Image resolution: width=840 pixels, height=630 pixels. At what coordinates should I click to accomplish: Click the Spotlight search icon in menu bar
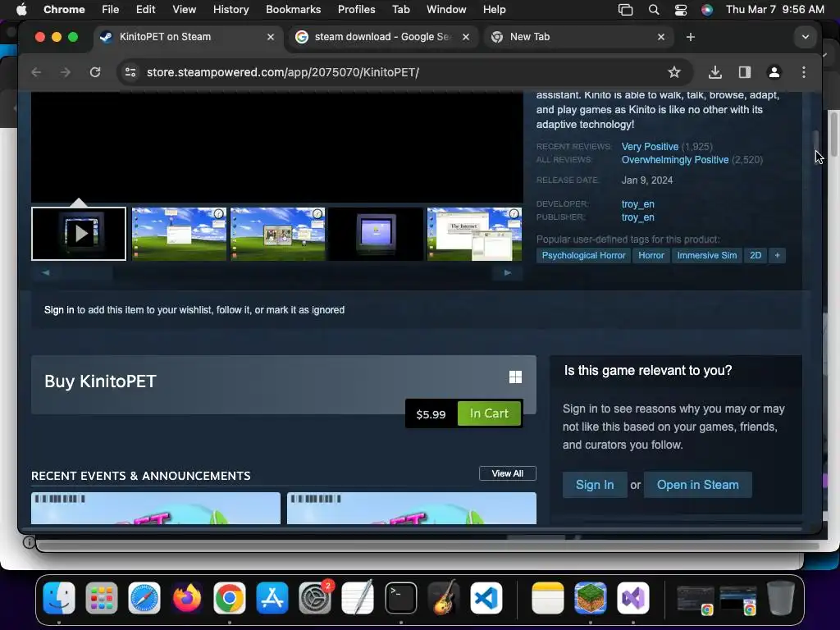pos(654,10)
